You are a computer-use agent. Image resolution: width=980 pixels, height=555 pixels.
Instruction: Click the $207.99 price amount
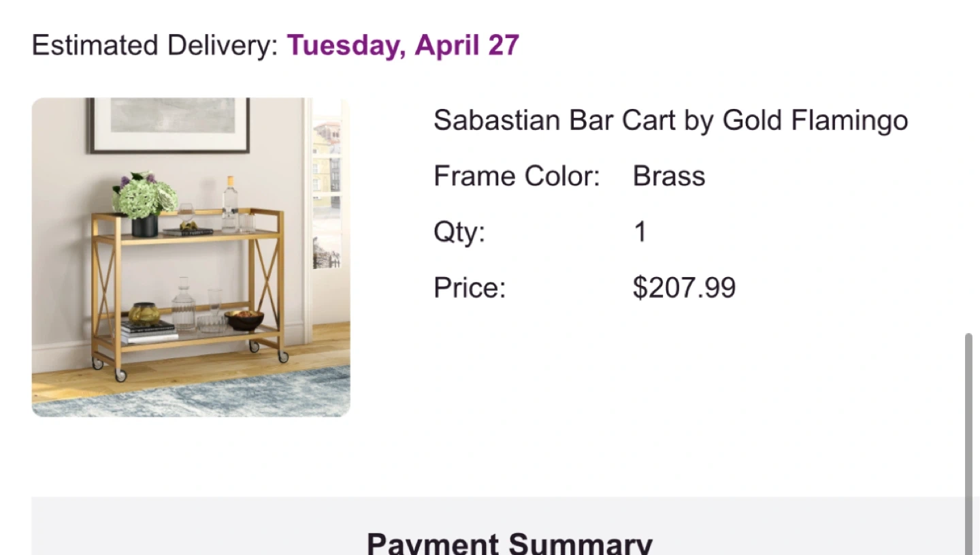684,288
